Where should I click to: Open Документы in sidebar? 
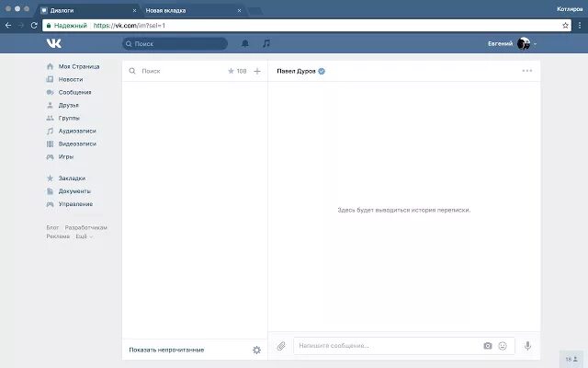pos(74,191)
